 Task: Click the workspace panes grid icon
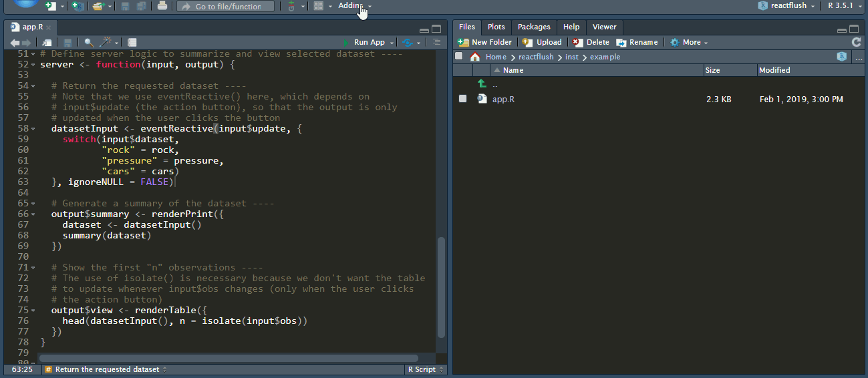(x=319, y=6)
